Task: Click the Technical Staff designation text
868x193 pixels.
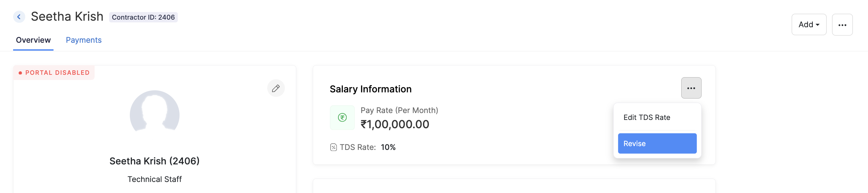Action: coord(154,180)
